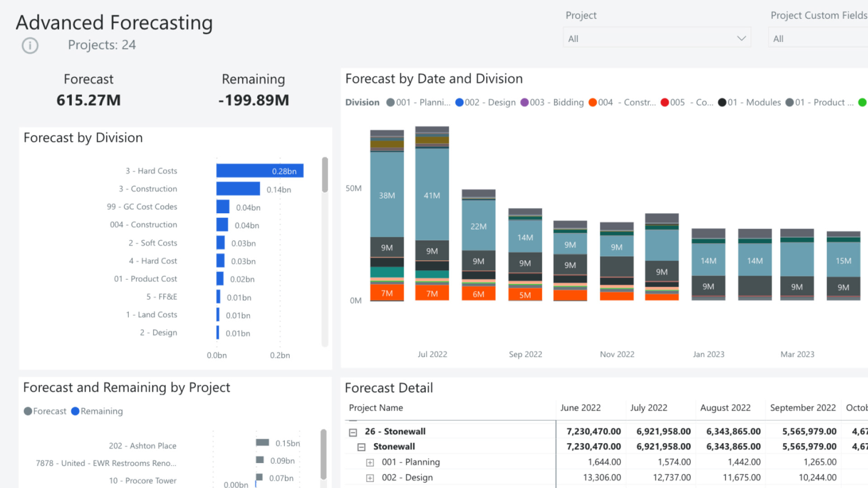Collapse the 26 - Stonewall row
Image resolution: width=868 pixels, height=488 pixels.
pos(353,432)
